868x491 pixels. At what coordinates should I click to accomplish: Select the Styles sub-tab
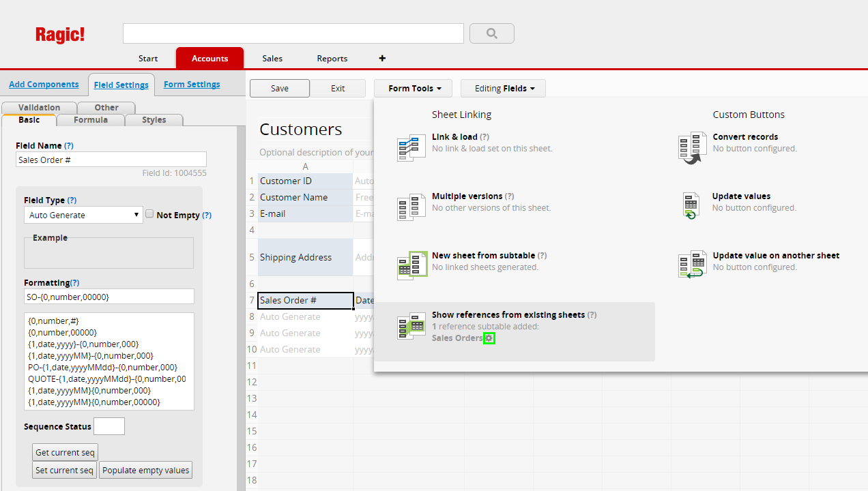click(x=154, y=120)
